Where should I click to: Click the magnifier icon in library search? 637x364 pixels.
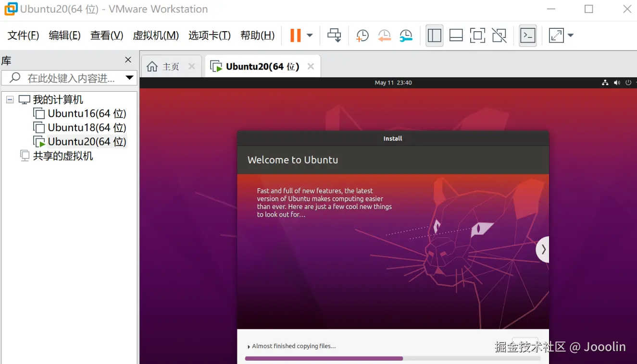(15, 78)
